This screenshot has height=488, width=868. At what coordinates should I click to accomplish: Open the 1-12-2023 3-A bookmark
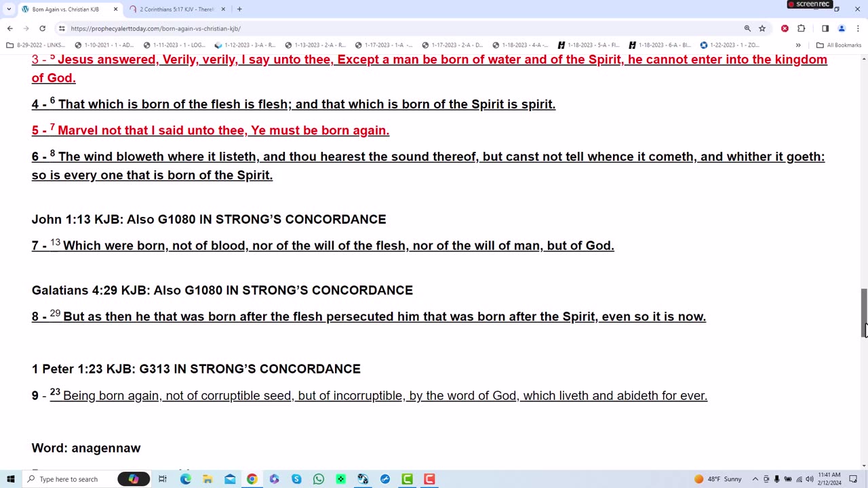click(x=245, y=45)
